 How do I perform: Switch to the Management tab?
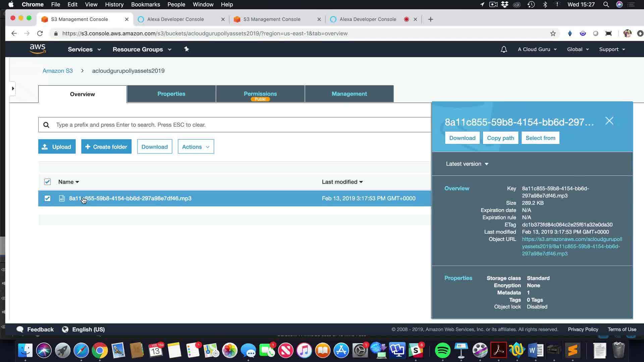pos(349,94)
